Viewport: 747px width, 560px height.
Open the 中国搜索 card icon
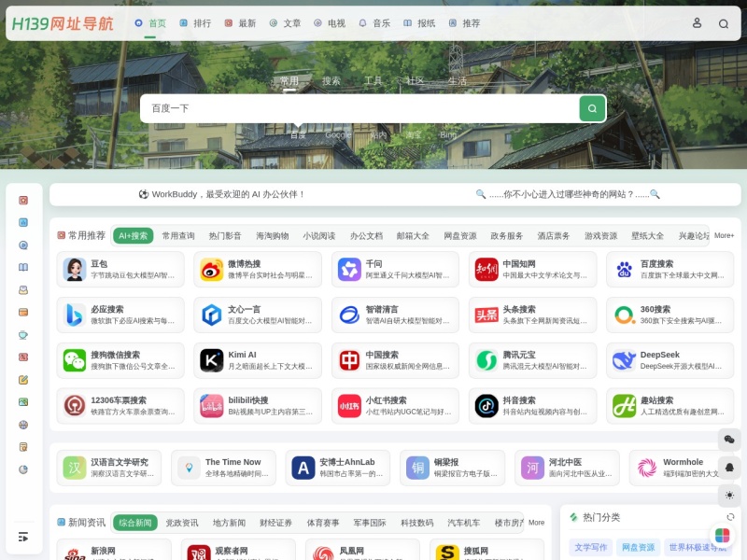click(x=349, y=360)
